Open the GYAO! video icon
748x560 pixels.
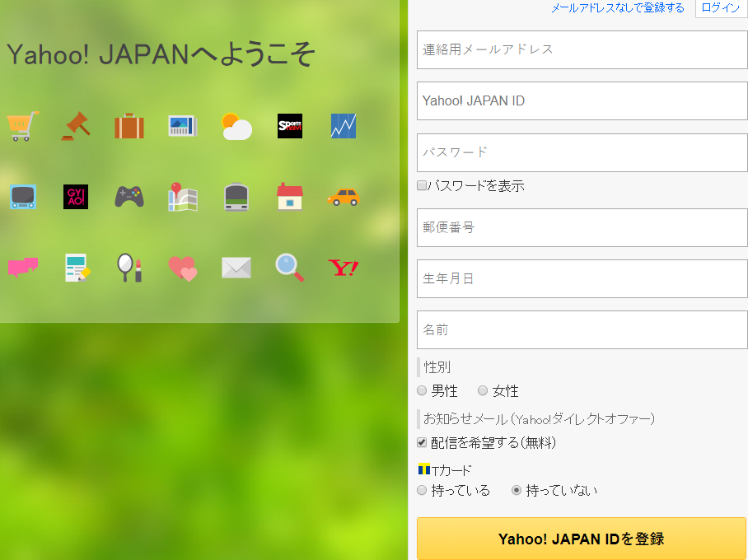pos(76,197)
